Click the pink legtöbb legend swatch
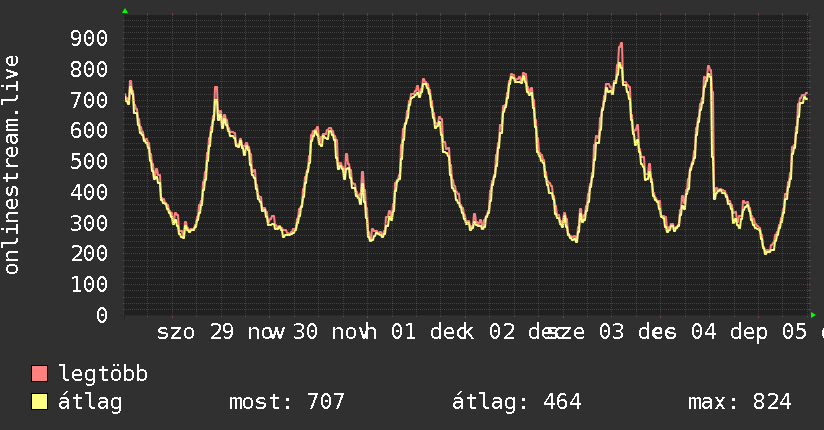This screenshot has height=430, width=824. 39,373
